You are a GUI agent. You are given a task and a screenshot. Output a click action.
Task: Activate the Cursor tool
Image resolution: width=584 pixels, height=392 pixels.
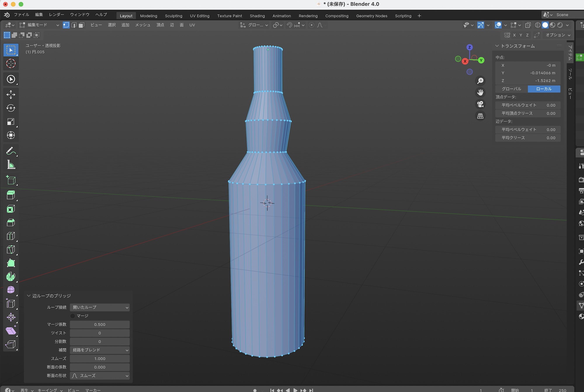point(11,63)
